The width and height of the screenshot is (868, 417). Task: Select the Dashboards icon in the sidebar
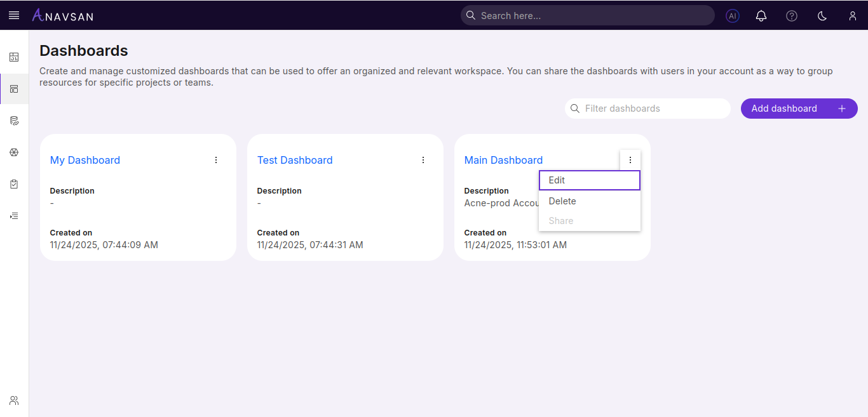(x=14, y=89)
